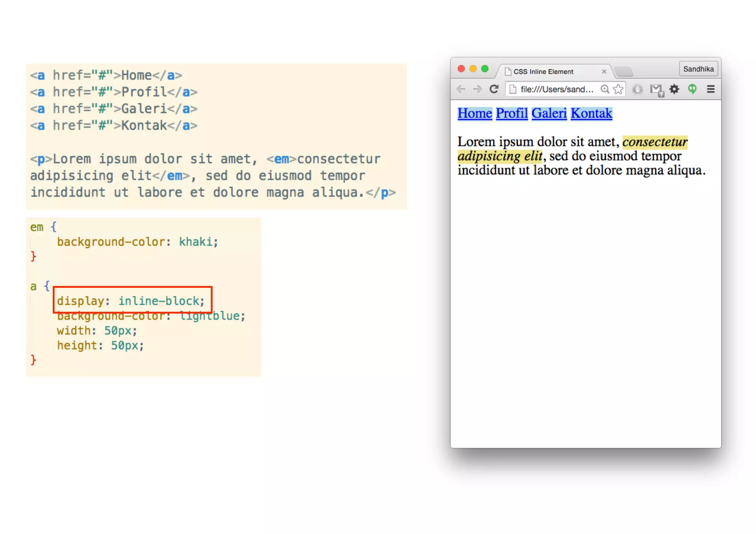Open the Galeri link

tap(549, 113)
